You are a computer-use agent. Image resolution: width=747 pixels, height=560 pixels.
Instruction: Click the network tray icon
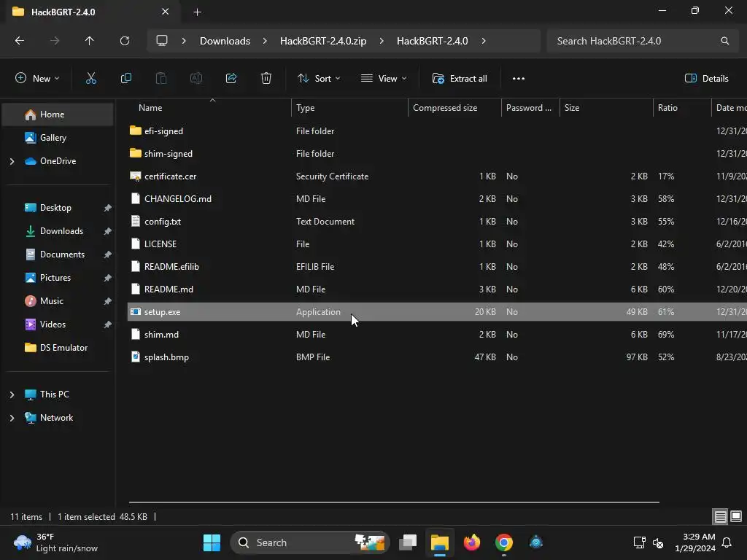pyautogui.click(x=639, y=542)
